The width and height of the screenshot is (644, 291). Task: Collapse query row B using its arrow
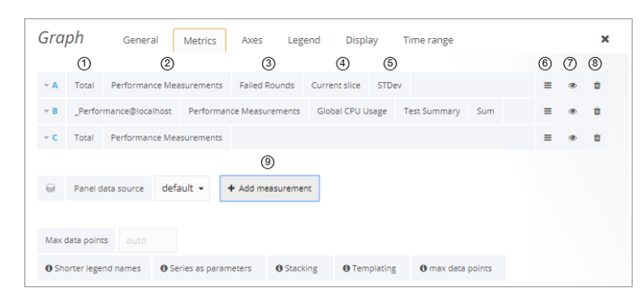click(46, 111)
